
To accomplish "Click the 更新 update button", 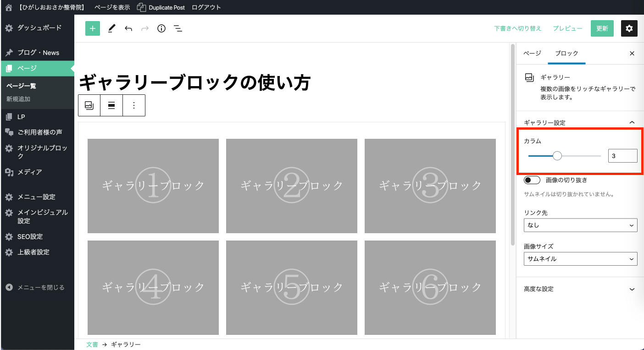I will pos(602,28).
